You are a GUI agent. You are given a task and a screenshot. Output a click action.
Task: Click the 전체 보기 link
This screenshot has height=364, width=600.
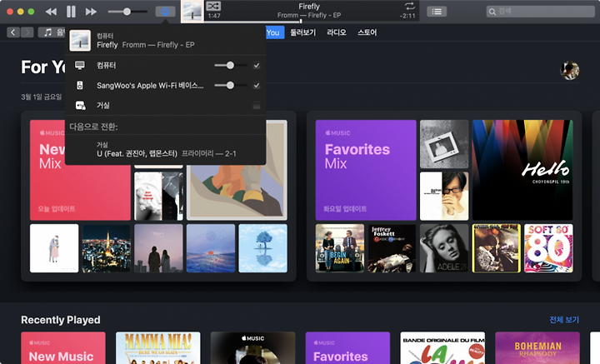[564, 320]
